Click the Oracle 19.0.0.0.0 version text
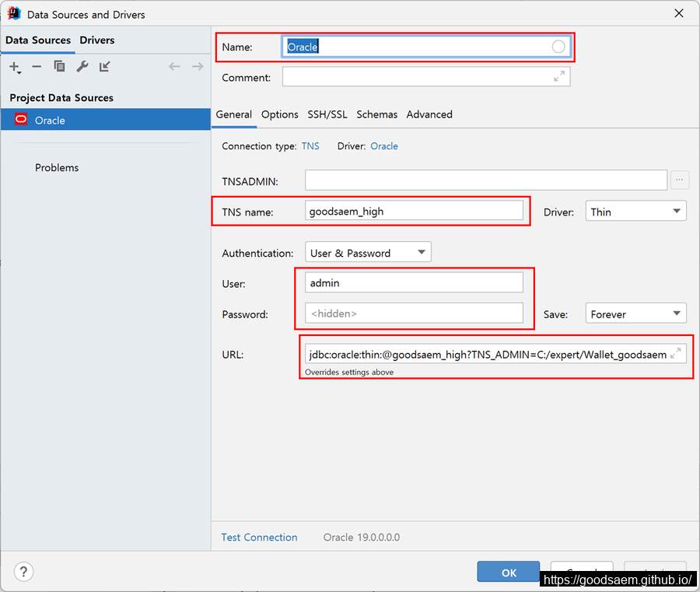 pyautogui.click(x=362, y=537)
